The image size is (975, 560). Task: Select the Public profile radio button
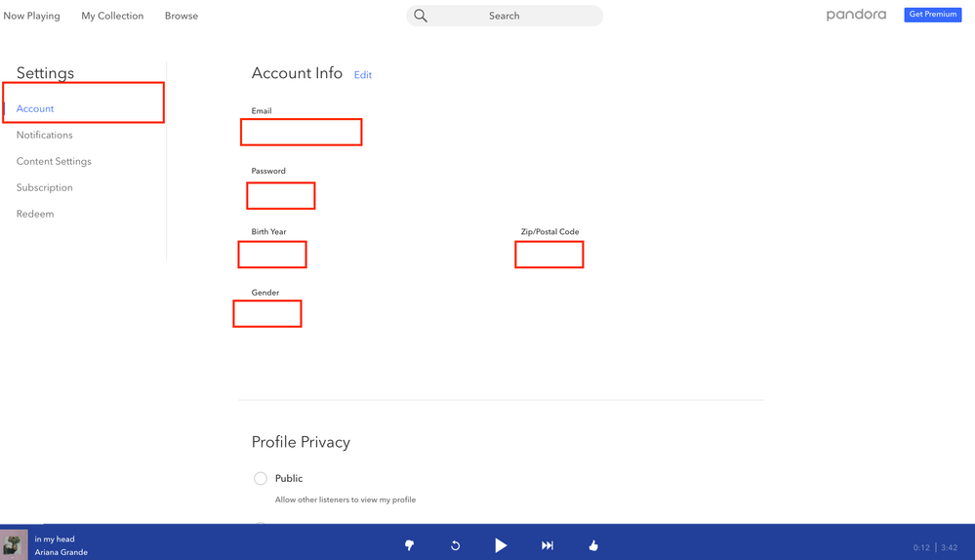[260, 478]
